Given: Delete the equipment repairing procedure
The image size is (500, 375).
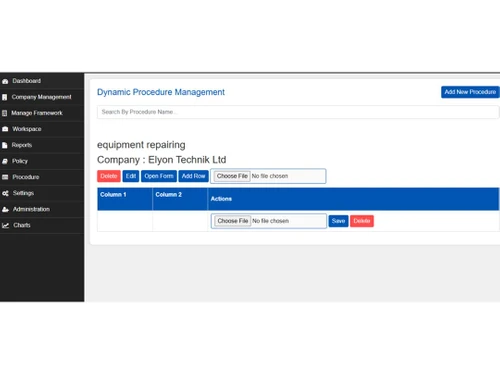Looking at the screenshot, I should pyautogui.click(x=109, y=176).
